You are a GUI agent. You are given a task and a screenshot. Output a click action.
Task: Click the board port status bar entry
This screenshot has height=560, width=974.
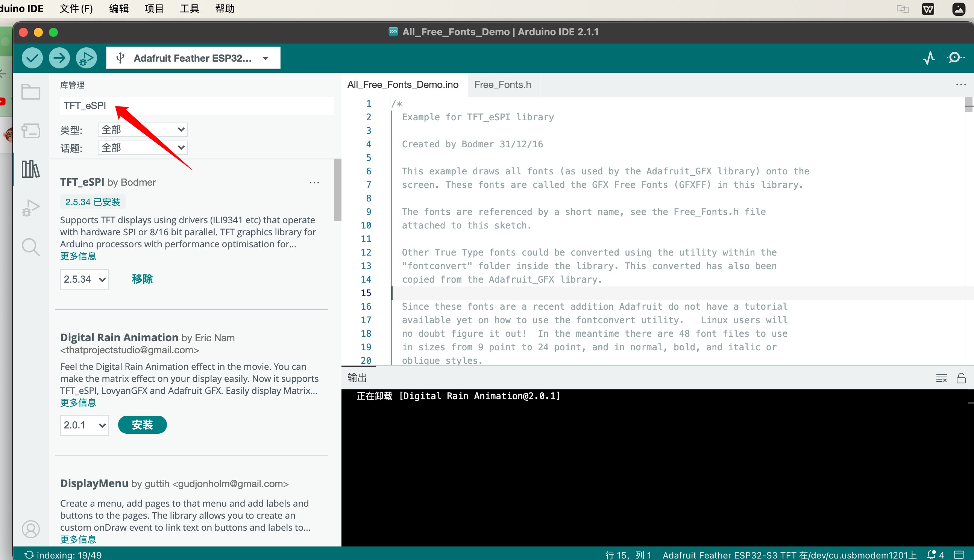pyautogui.click(x=790, y=555)
